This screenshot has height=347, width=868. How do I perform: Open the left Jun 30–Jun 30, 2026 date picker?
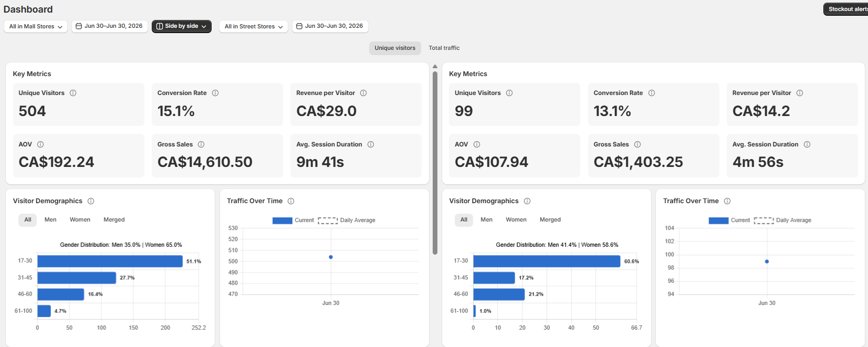[x=109, y=26]
